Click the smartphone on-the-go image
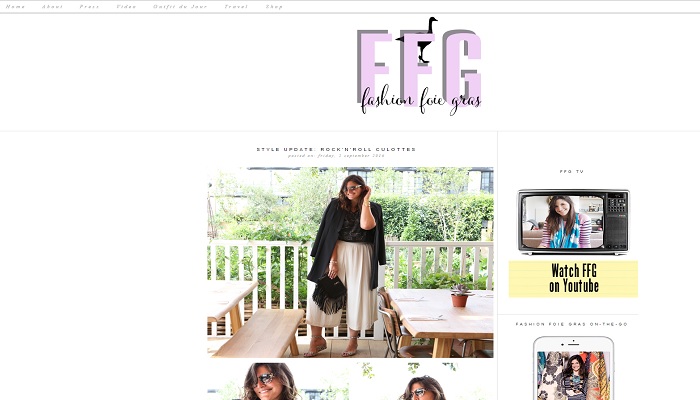 tap(574, 368)
